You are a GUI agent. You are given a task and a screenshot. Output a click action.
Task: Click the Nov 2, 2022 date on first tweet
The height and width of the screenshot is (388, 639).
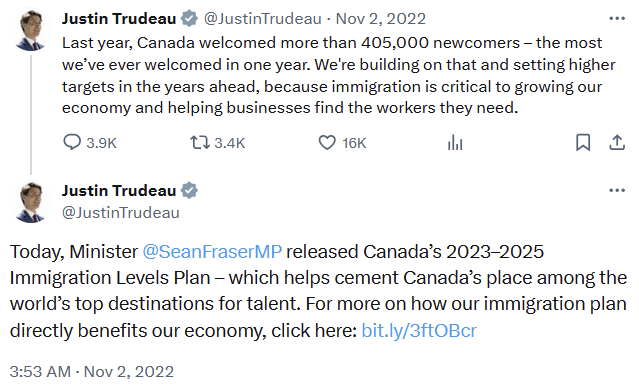coord(381,19)
